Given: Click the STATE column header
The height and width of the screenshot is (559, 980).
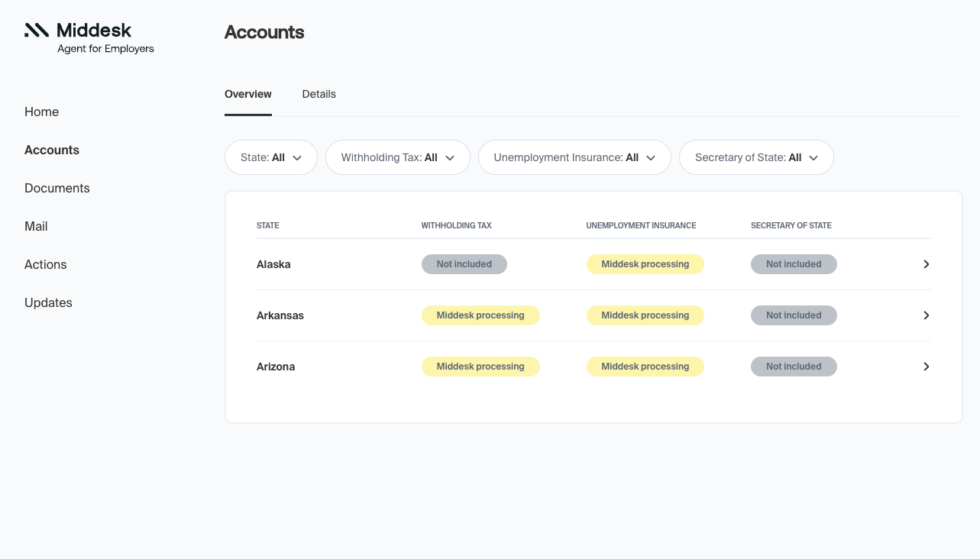Looking at the screenshot, I should click(x=268, y=225).
